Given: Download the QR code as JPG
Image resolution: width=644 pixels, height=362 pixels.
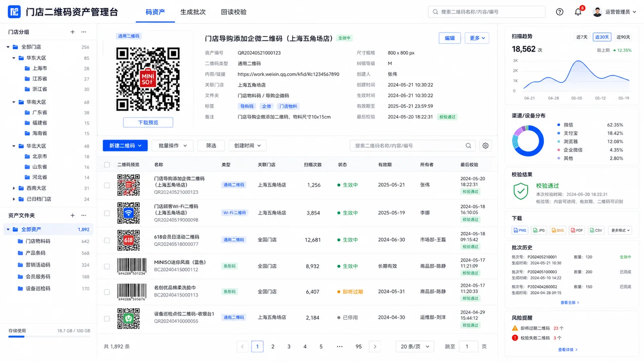Looking at the screenshot, I should point(539,230).
